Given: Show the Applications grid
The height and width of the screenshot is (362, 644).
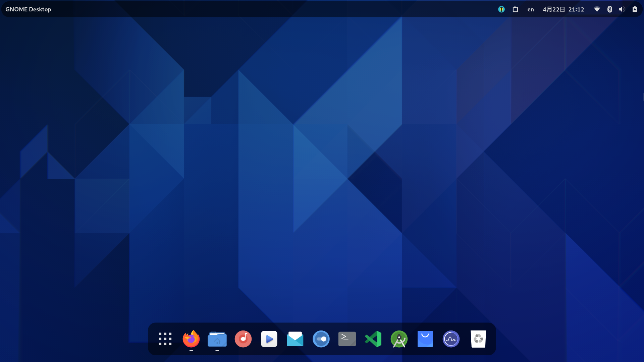Looking at the screenshot, I should click(165, 339).
